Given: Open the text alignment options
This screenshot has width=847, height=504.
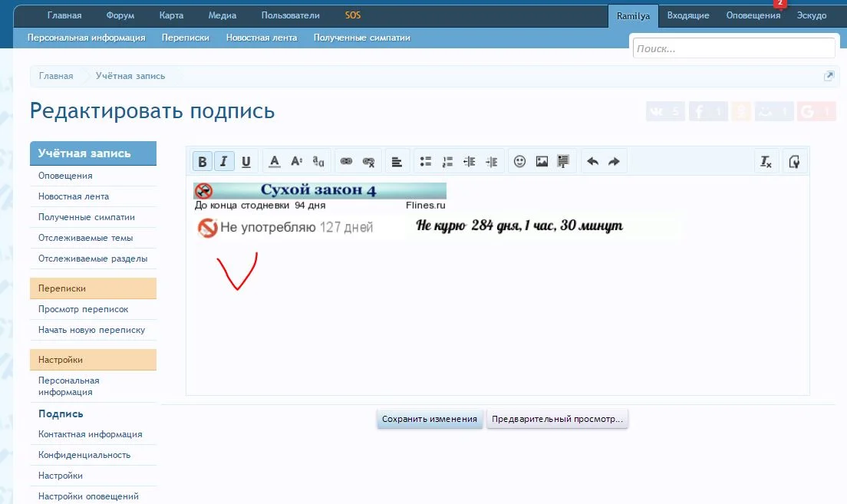Looking at the screenshot, I should (x=397, y=161).
